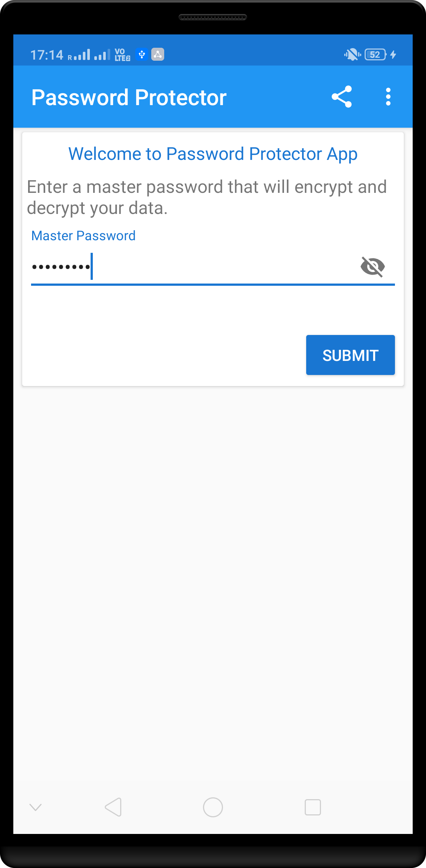Viewport: 426px width, 868px height.
Task: Tap the battery 52 indicator
Action: (x=375, y=55)
